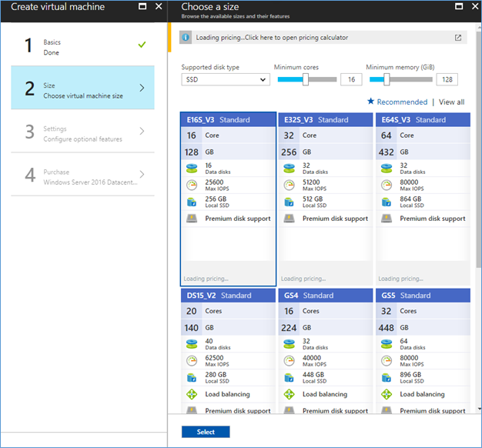The image size is (482, 448).
Task: Expand step 2 Size chevron
Action: [142, 88]
